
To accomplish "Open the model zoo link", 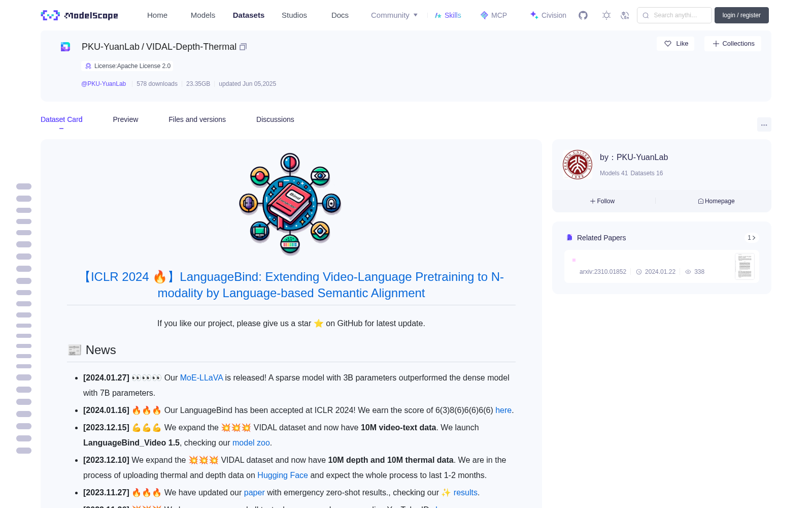I will coord(251,443).
